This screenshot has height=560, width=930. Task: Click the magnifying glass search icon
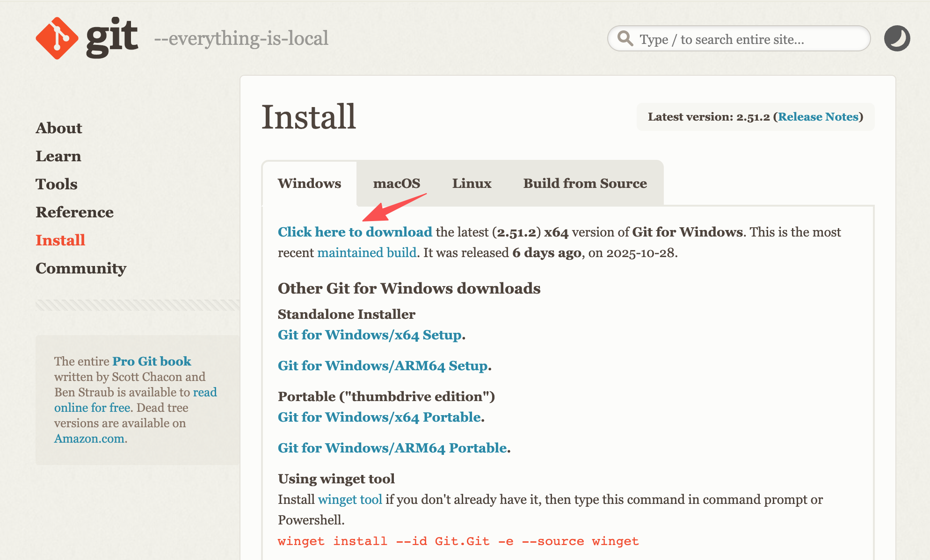[x=625, y=39]
